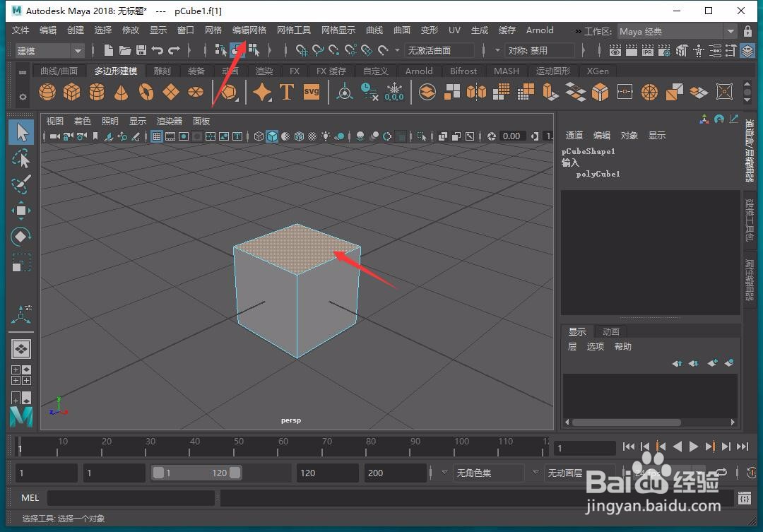Click frame 60 on the time slider
Screen dimensions: 763x532
click(278, 447)
